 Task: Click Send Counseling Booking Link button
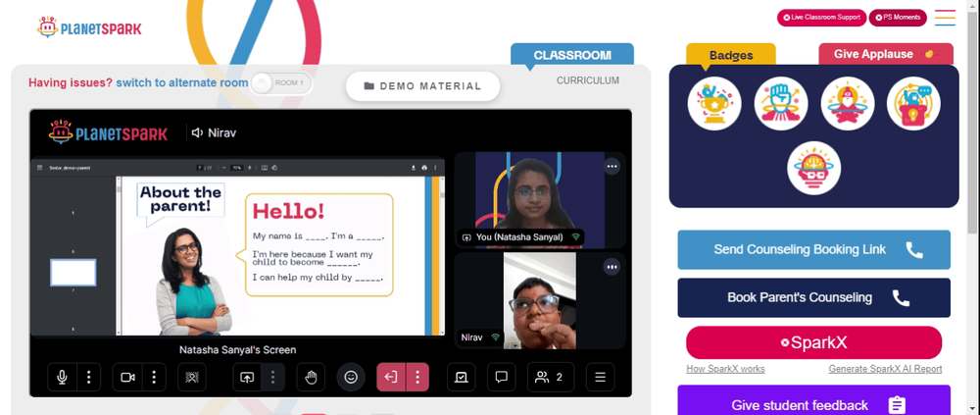pos(813,250)
